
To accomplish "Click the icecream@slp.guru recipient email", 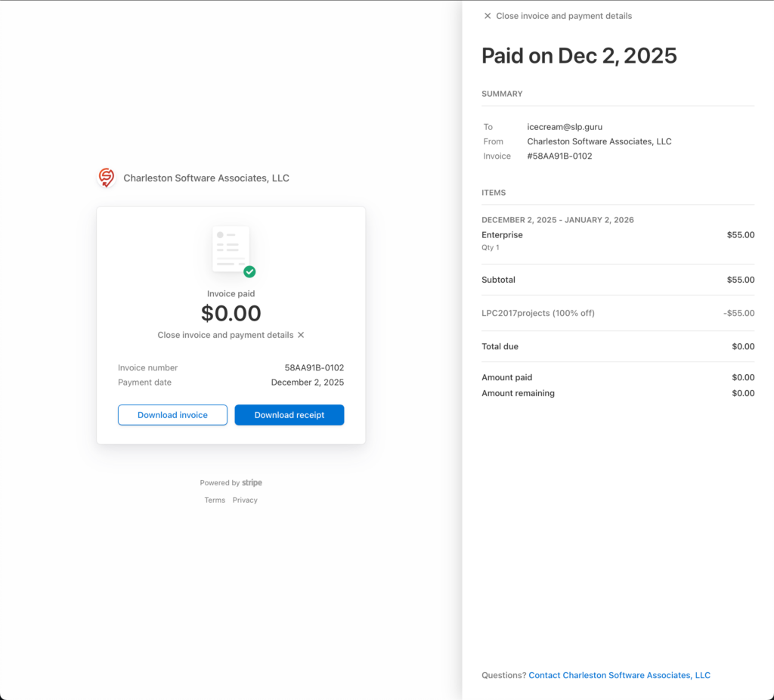I will 564,127.
